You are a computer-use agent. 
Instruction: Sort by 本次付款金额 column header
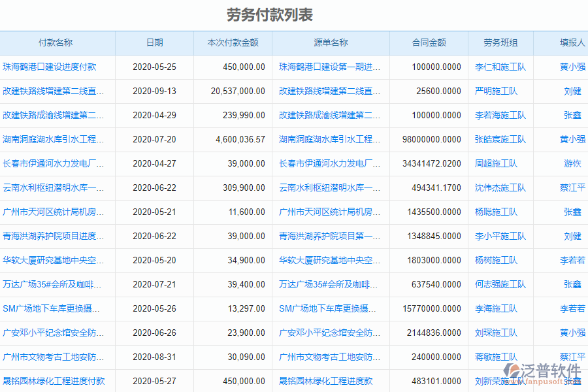233,42
